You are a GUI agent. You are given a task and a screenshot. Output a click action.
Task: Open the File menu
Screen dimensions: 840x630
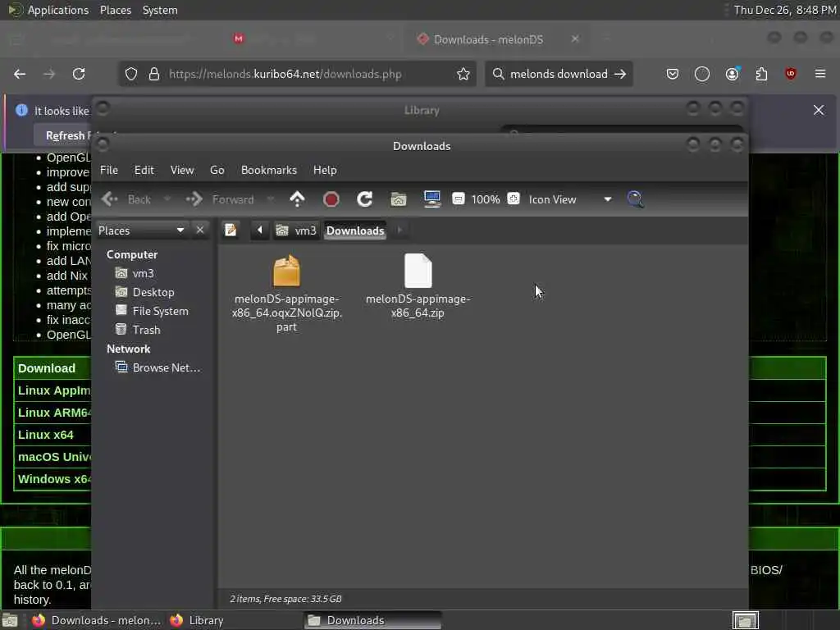tap(109, 170)
